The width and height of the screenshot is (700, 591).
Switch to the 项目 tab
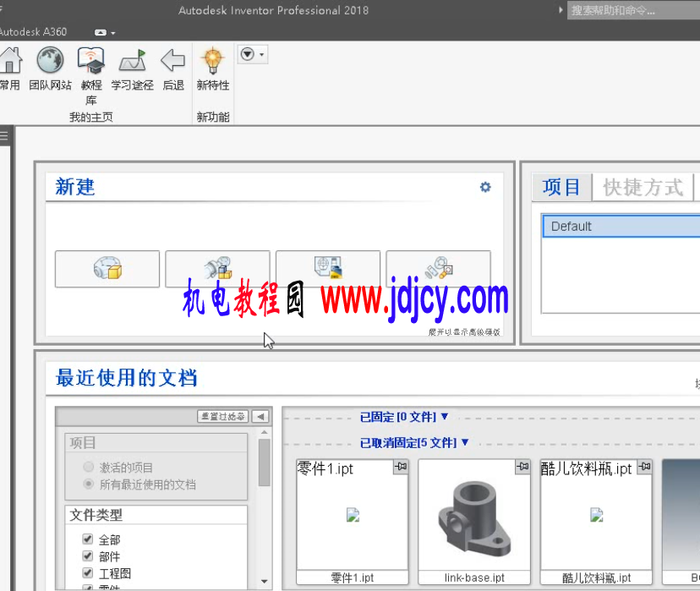point(561,187)
